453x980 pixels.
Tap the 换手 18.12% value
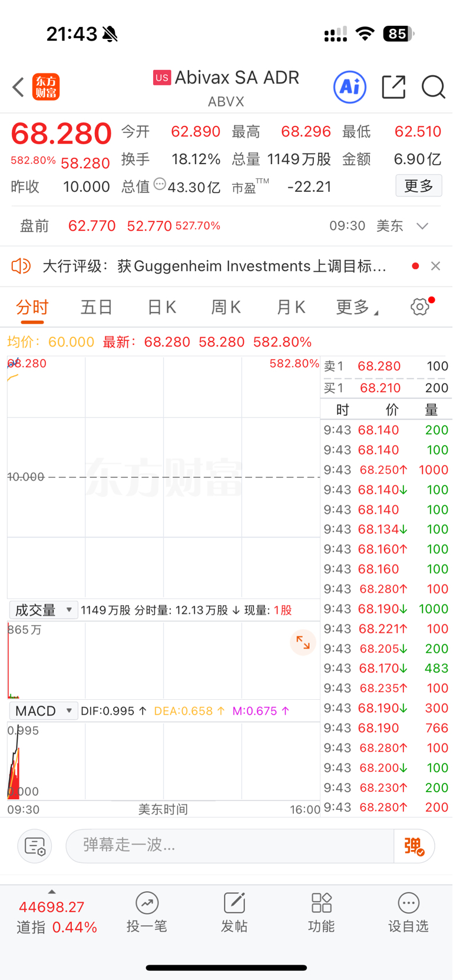pos(196,159)
